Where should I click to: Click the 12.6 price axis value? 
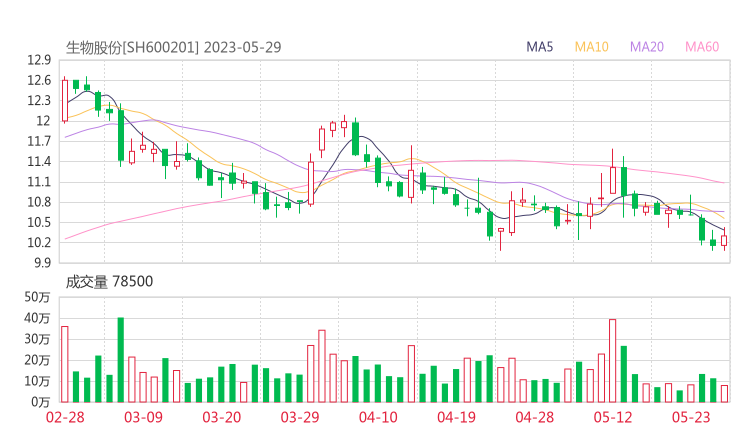coord(39,81)
